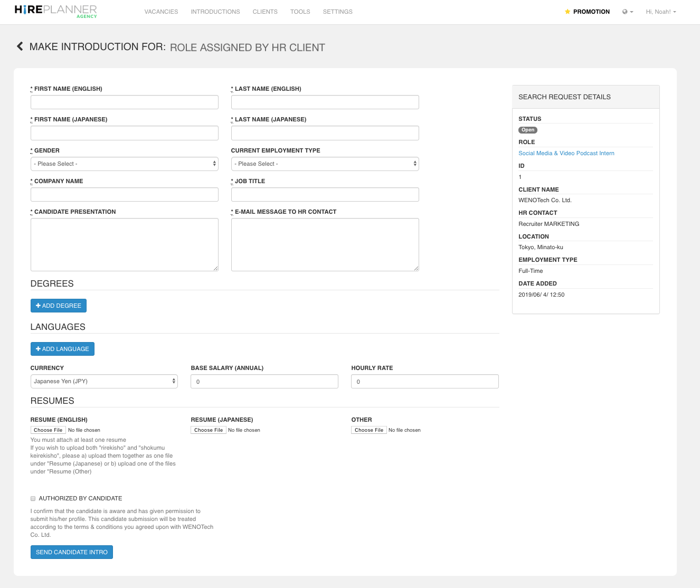Open the Vacancies menu item

tap(161, 12)
